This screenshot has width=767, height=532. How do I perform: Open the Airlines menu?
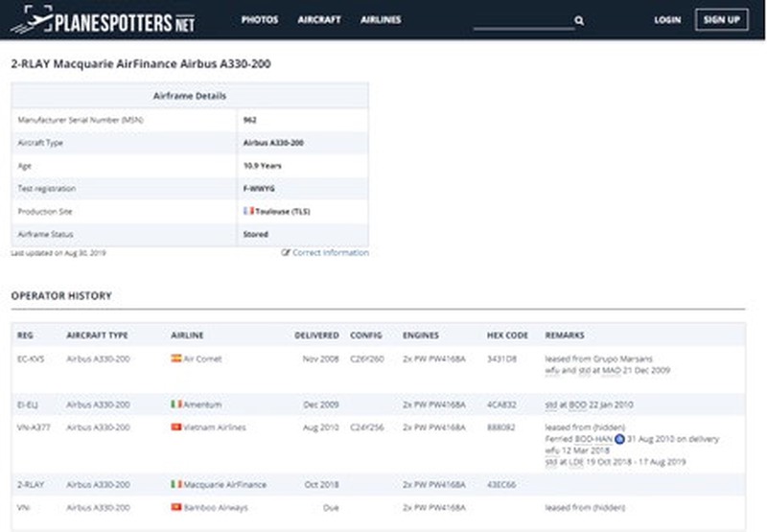coord(381,19)
